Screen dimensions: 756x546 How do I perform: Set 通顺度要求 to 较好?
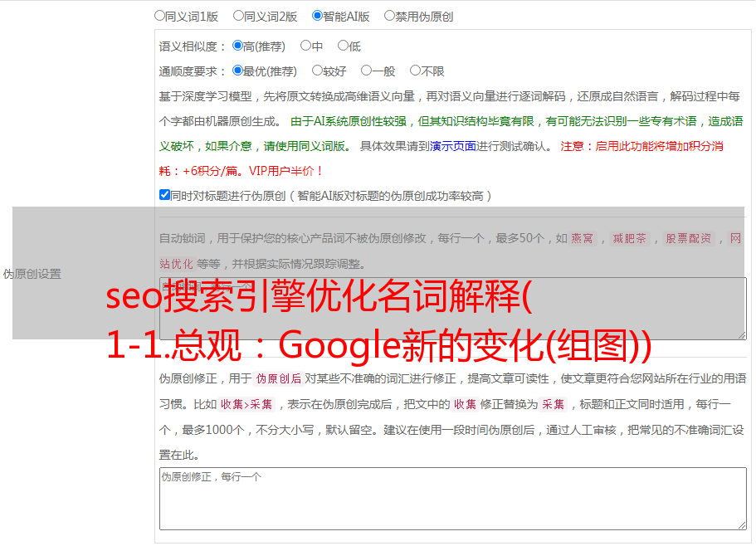317,71
